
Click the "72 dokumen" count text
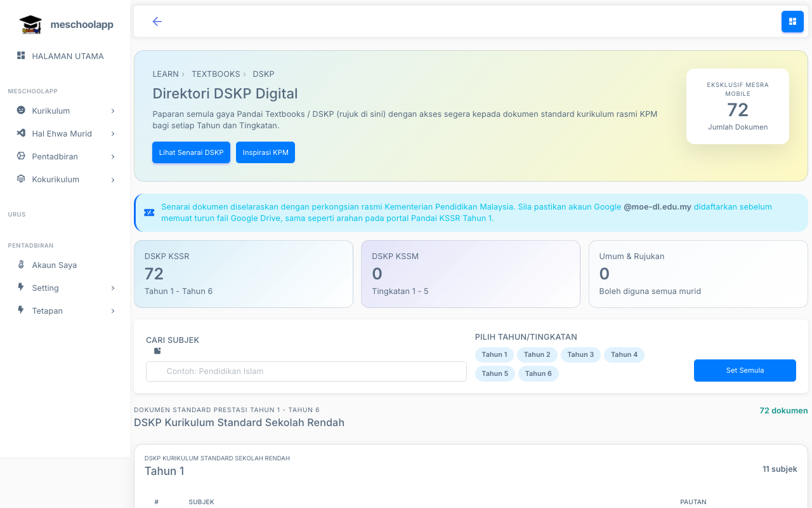pyautogui.click(x=783, y=411)
